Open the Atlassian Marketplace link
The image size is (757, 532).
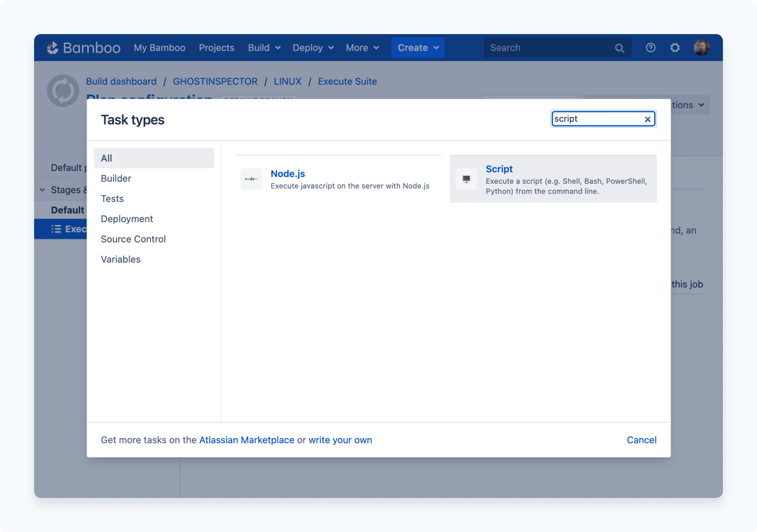247,440
